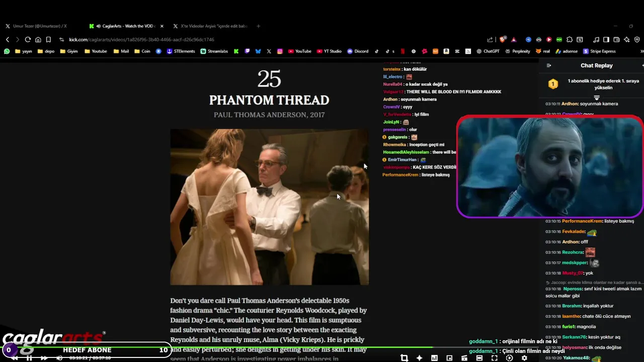Image resolution: width=644 pixels, height=362 pixels.
Task: Show hidden bookmarks with the overflow chevron
Action: [641, 51]
